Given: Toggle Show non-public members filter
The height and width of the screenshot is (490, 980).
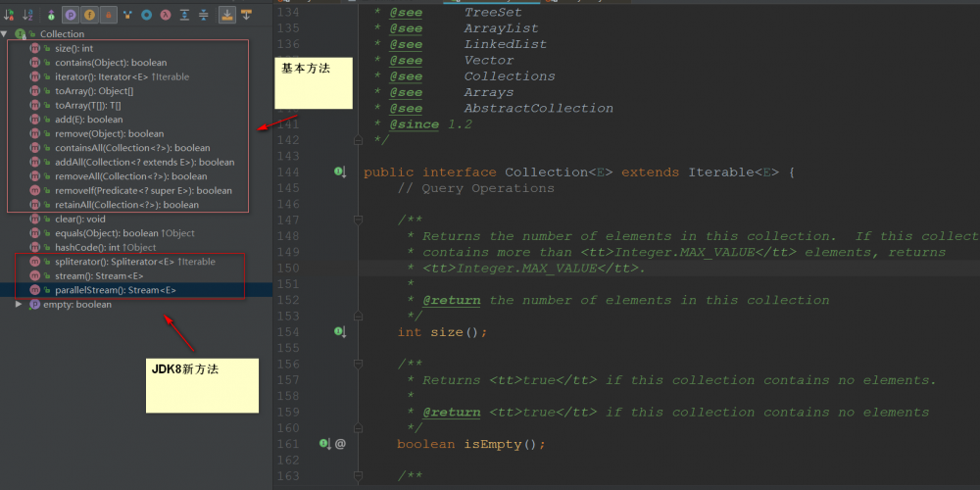Looking at the screenshot, I should 108,15.
